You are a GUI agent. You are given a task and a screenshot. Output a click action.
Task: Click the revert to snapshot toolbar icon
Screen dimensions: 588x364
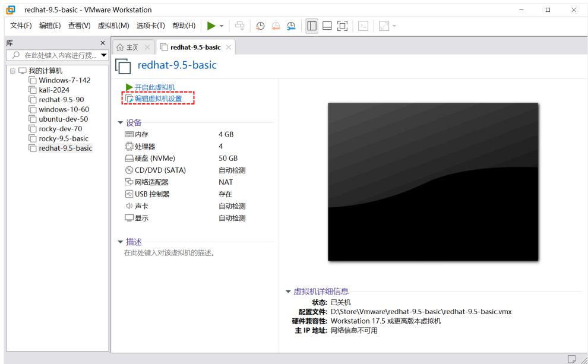[276, 26]
